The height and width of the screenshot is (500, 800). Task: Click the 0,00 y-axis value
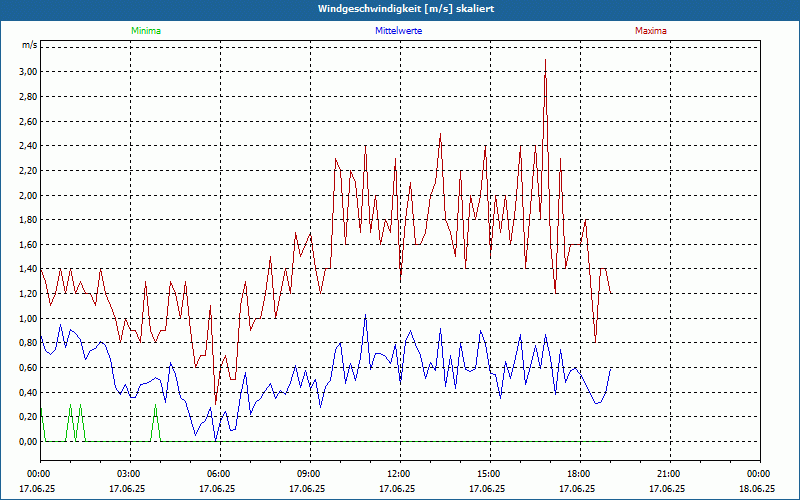(x=29, y=442)
